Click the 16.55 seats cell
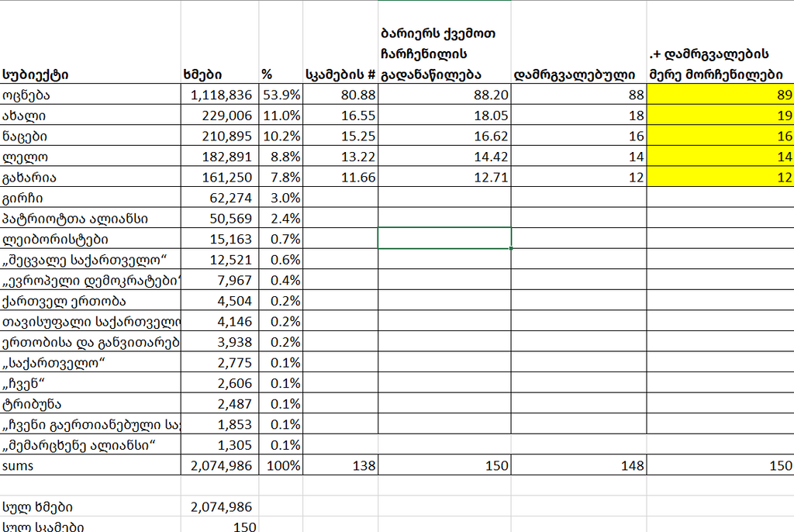The width and height of the screenshot is (794, 532). coord(340,116)
